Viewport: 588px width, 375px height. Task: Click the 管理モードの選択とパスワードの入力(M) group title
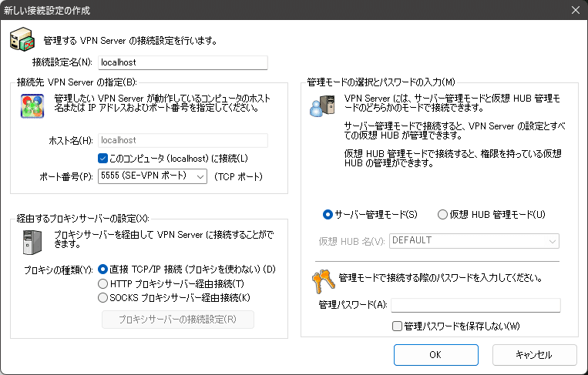(x=381, y=82)
